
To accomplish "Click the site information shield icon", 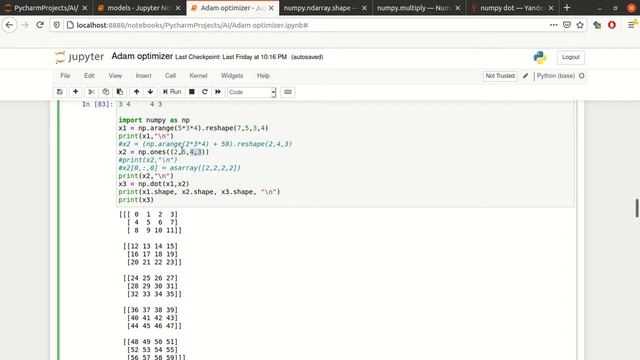I will point(57,25).
